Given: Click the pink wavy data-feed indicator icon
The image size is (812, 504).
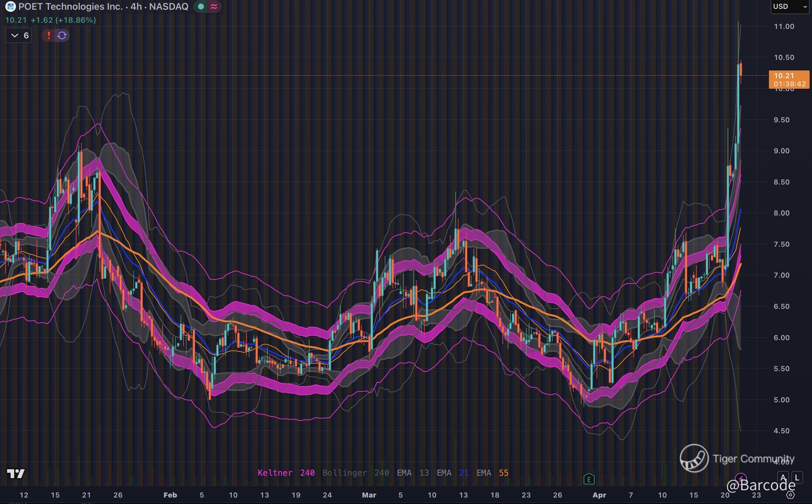Looking at the screenshot, I should [214, 6].
